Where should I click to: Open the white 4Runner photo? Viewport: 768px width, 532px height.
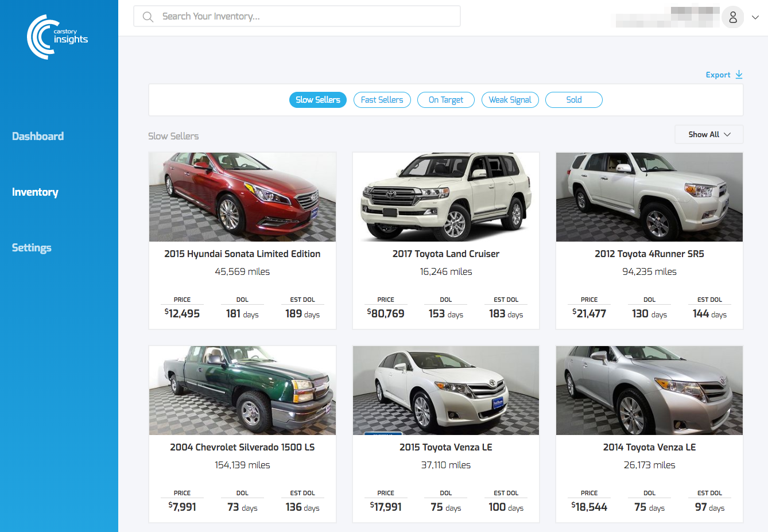[x=649, y=197]
